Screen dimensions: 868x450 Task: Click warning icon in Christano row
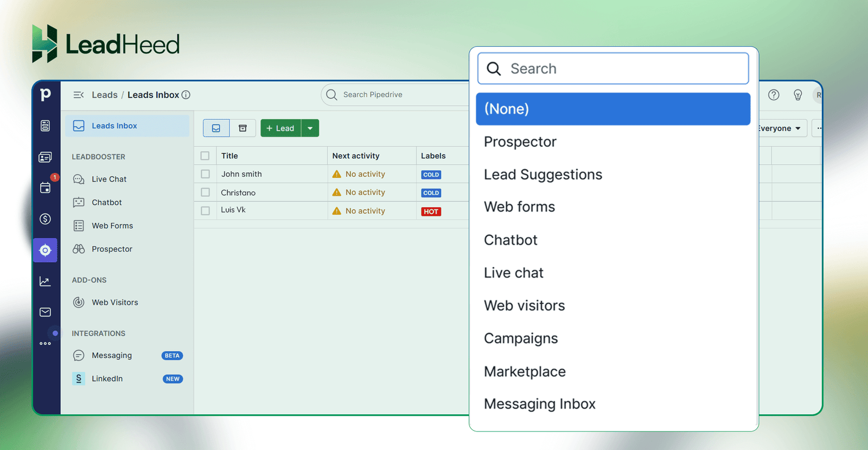[x=337, y=192]
